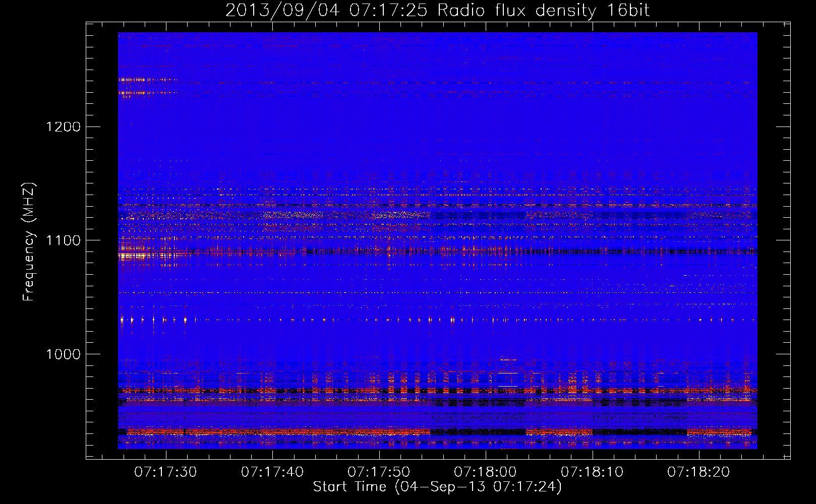This screenshot has width=816, height=504.
Task: Click the 'Start Time (04-Sep-13 07:17:24)' axis label
Action: pos(437,487)
